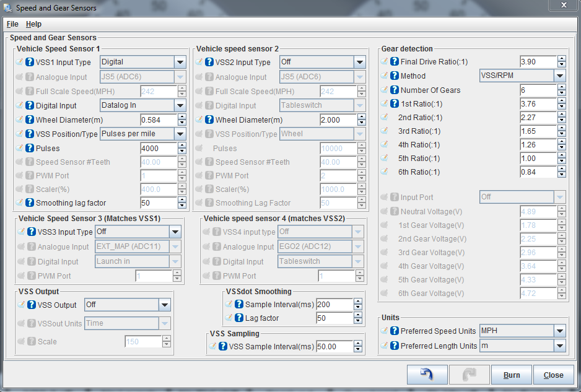Open help for Preferred Speed Units
Image resolution: width=581 pixels, height=392 pixels.
click(x=395, y=331)
